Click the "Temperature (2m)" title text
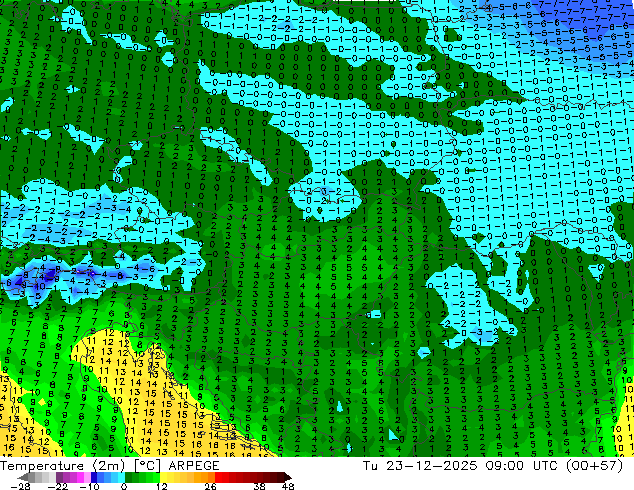 click(x=63, y=466)
